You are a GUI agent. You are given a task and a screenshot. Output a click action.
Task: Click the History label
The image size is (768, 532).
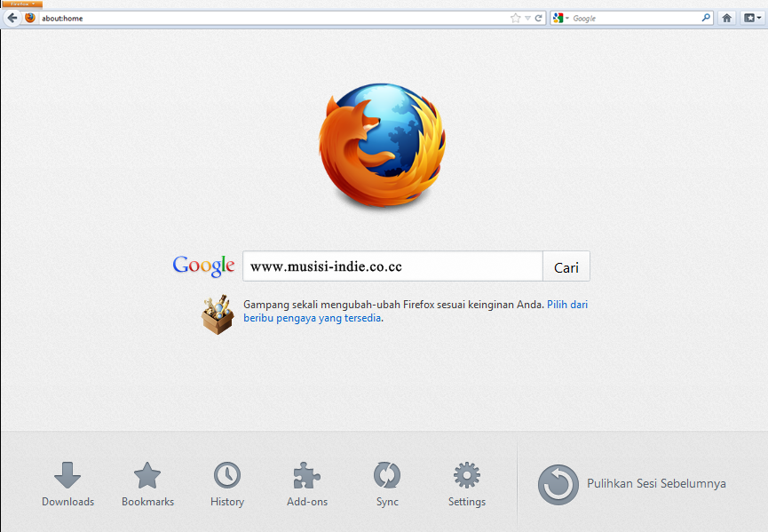227,502
